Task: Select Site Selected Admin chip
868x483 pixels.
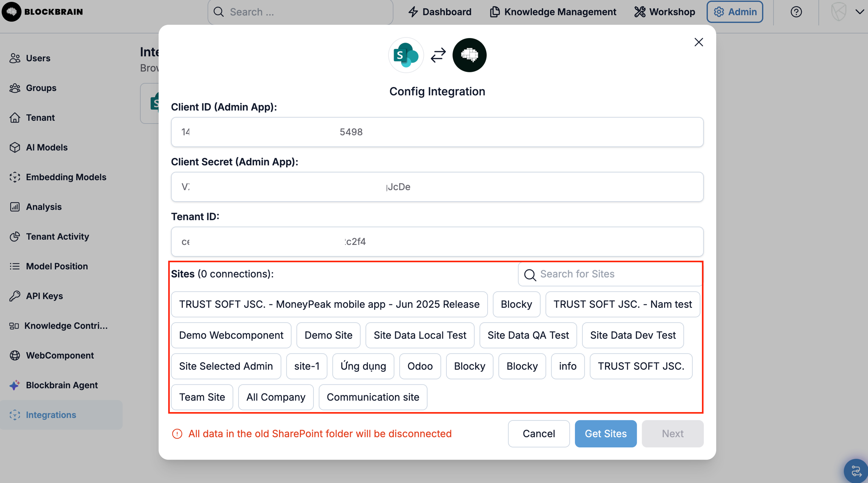Action: click(226, 366)
